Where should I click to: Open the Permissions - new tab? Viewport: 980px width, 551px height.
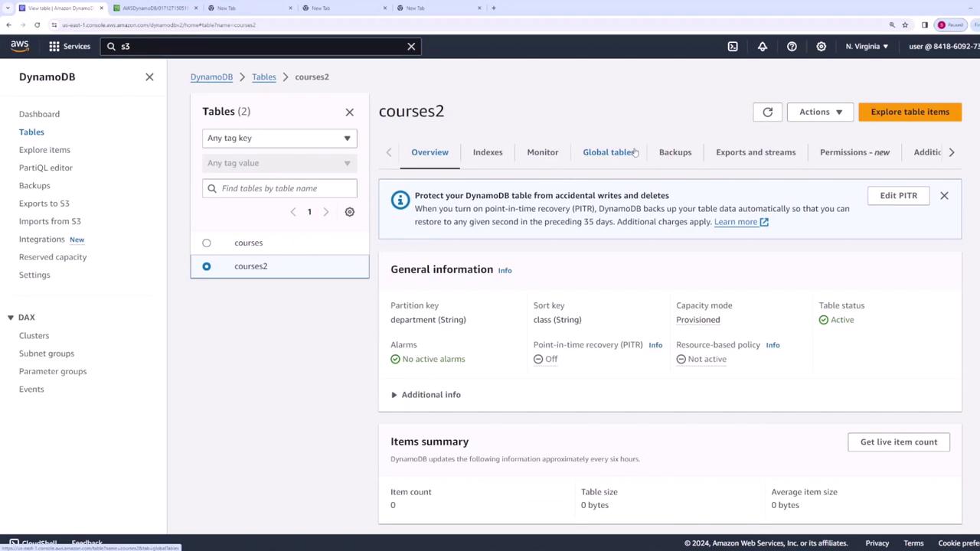[x=854, y=152]
